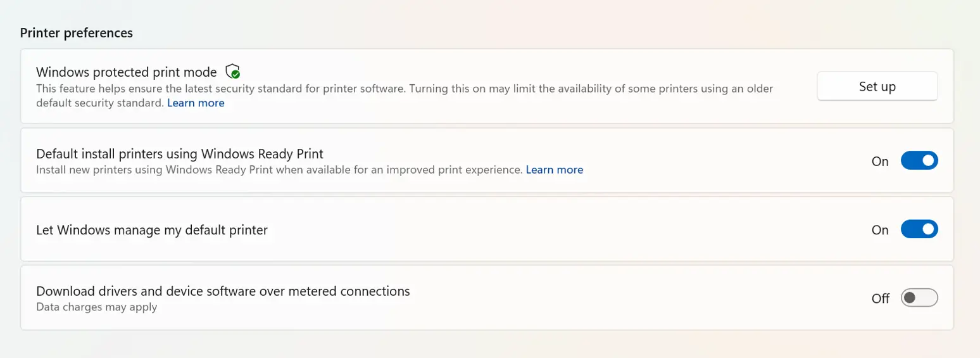This screenshot has width=980, height=358.
Task: Click the Off label for metered connections
Action: click(x=881, y=298)
